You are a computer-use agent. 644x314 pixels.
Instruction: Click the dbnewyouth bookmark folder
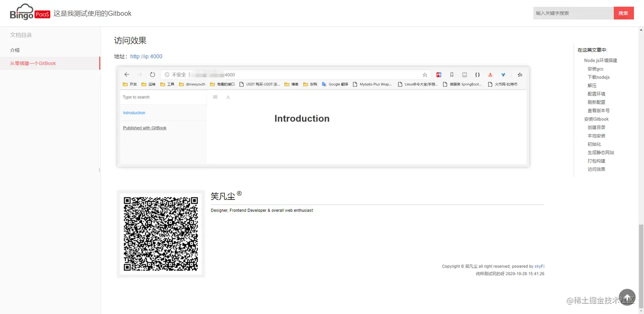(x=192, y=84)
